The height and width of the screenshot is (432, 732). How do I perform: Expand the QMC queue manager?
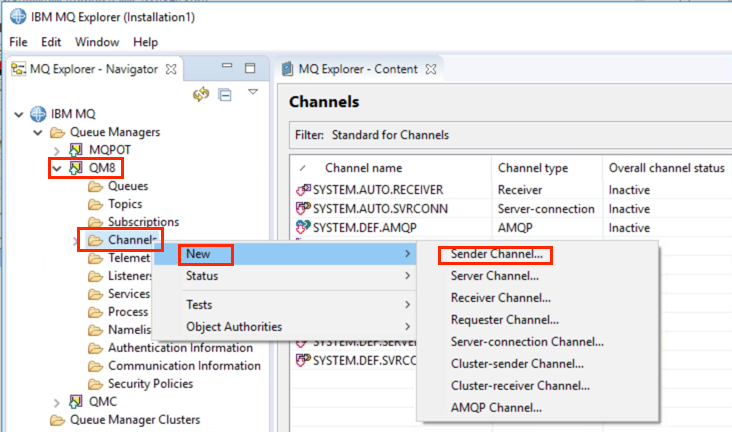[57, 403]
